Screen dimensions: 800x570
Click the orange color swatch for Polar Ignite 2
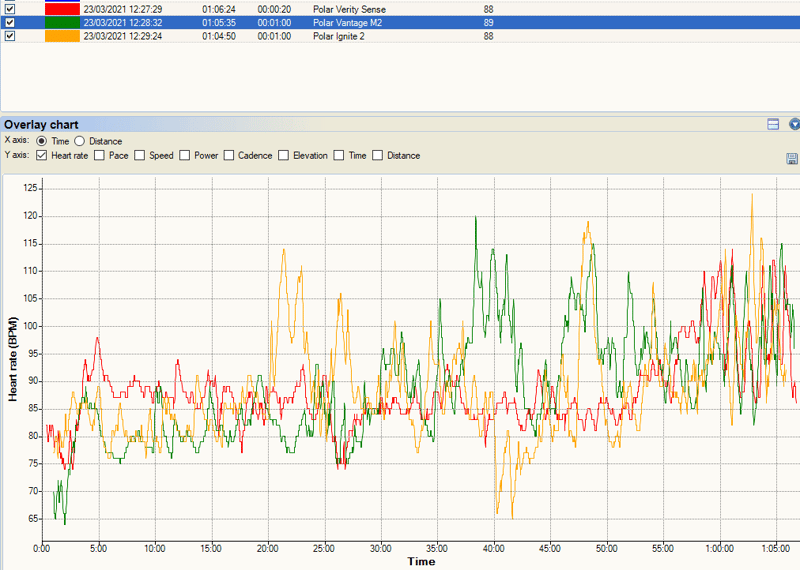pyautogui.click(x=62, y=36)
